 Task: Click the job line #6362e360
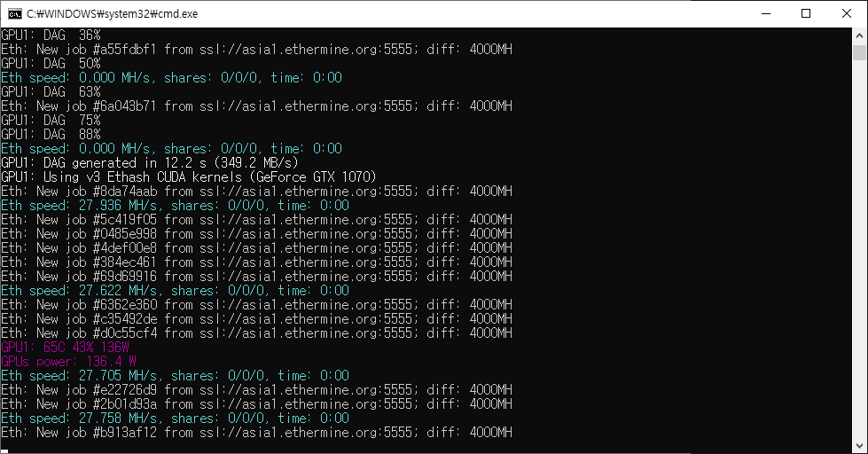point(256,304)
